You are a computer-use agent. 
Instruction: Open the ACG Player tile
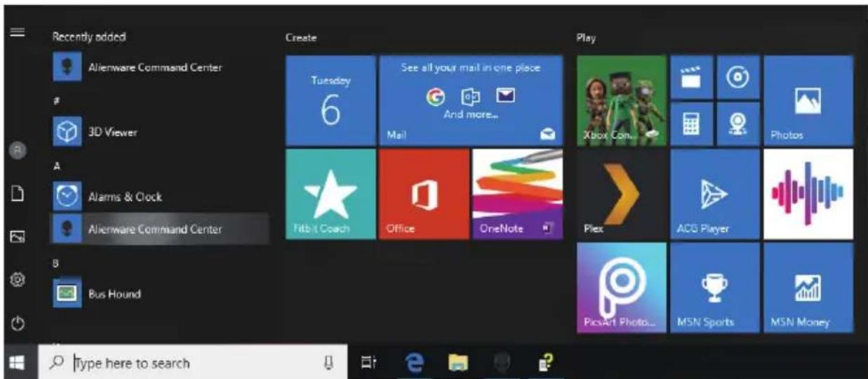[715, 194]
